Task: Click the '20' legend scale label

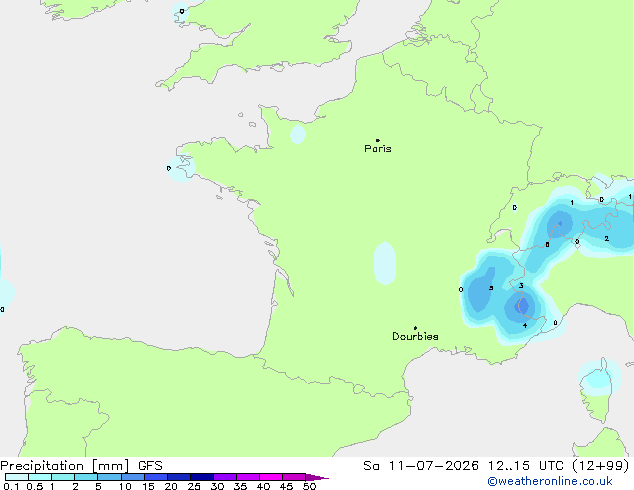Action: click(x=171, y=486)
